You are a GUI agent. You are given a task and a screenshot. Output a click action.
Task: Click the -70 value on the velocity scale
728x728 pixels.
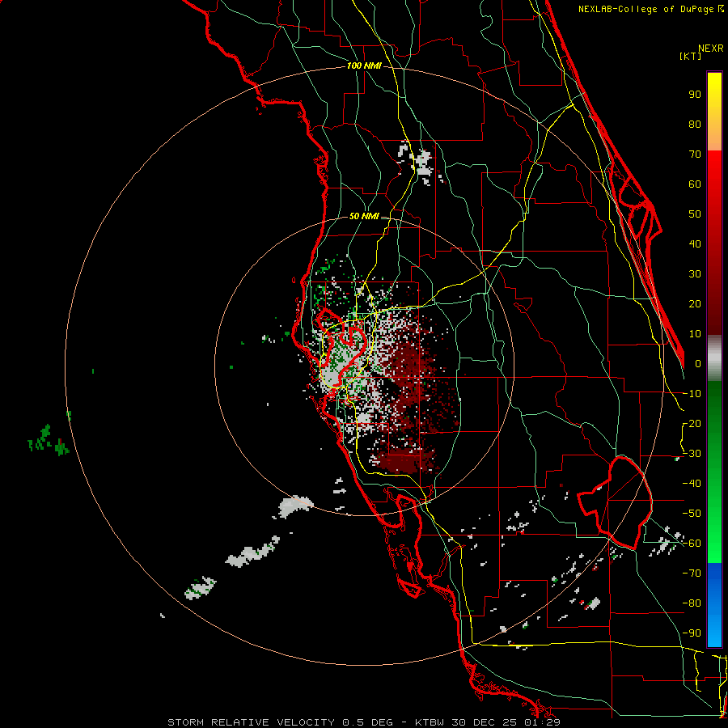[692, 574]
